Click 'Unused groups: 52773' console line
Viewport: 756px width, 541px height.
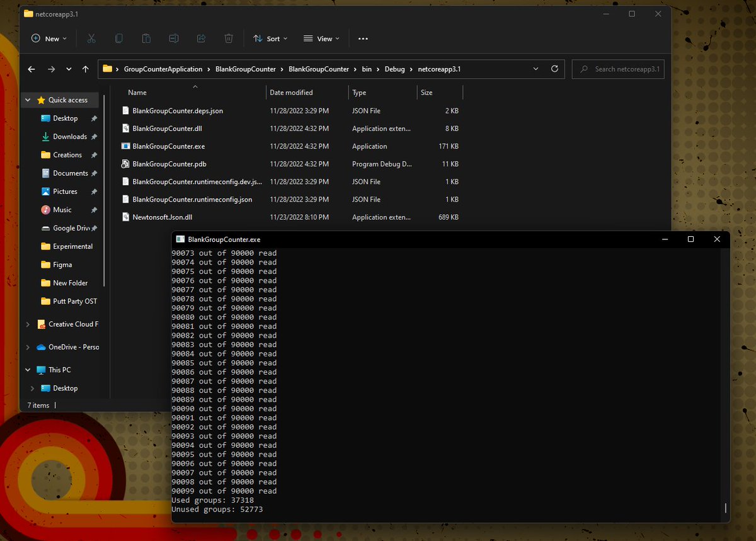click(x=217, y=510)
